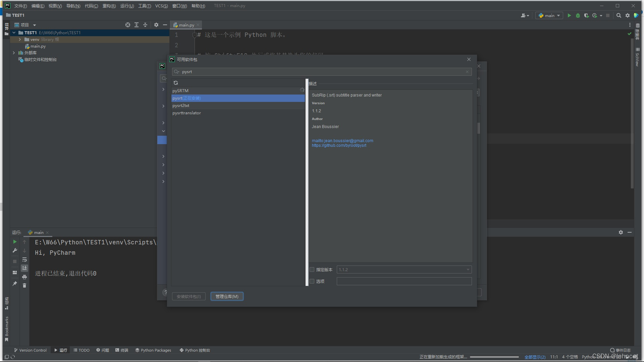Image resolution: width=644 pixels, height=362 pixels.
Task: Open 事件日志 in status bar
Action: pyautogui.click(x=621, y=350)
